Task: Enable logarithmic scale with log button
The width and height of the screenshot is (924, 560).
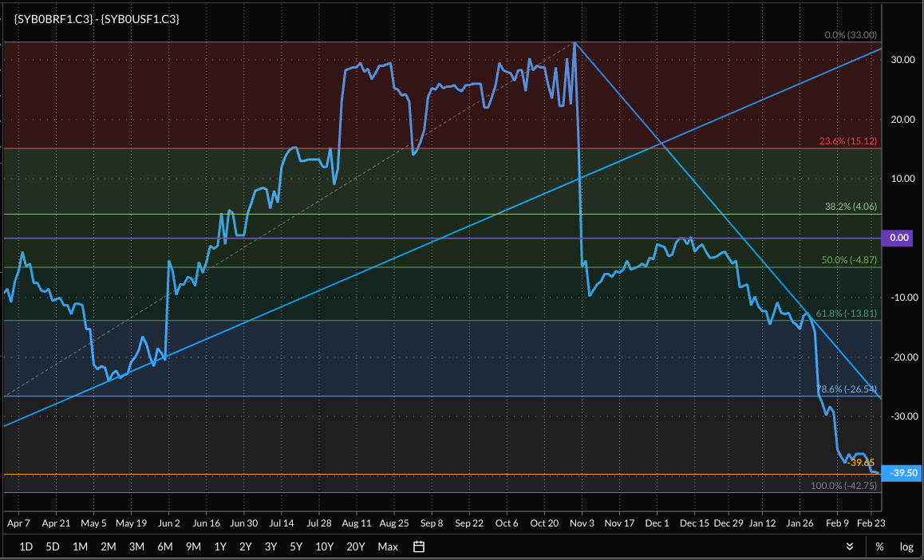Action: pyautogui.click(x=906, y=546)
